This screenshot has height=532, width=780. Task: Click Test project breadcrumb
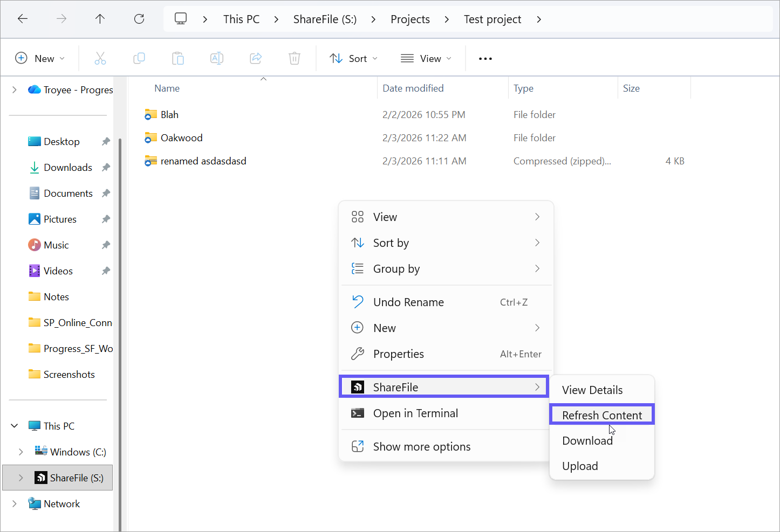click(x=492, y=19)
